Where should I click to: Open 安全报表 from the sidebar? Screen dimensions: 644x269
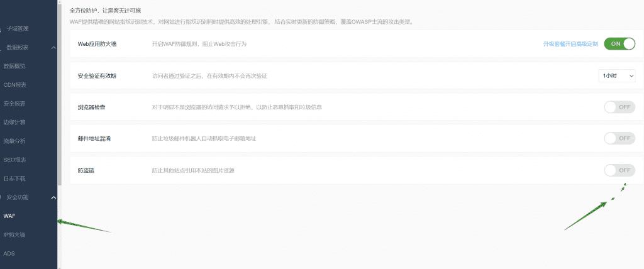coord(14,104)
